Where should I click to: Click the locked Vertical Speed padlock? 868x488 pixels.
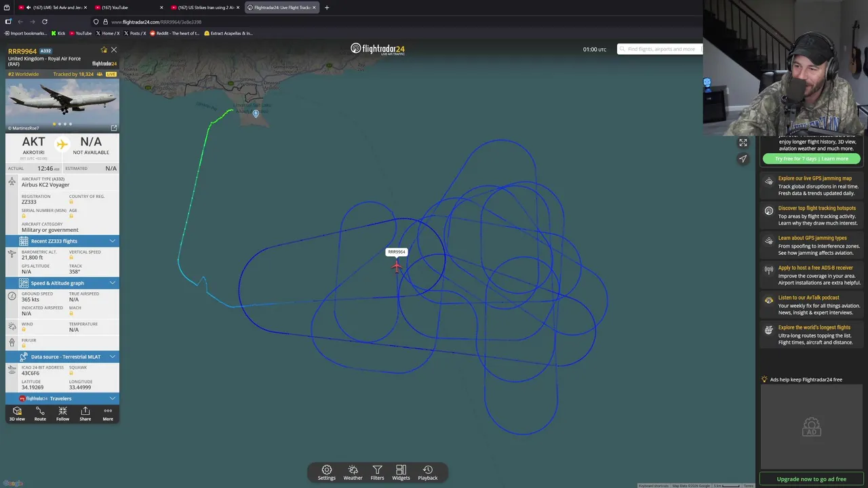coord(71,258)
